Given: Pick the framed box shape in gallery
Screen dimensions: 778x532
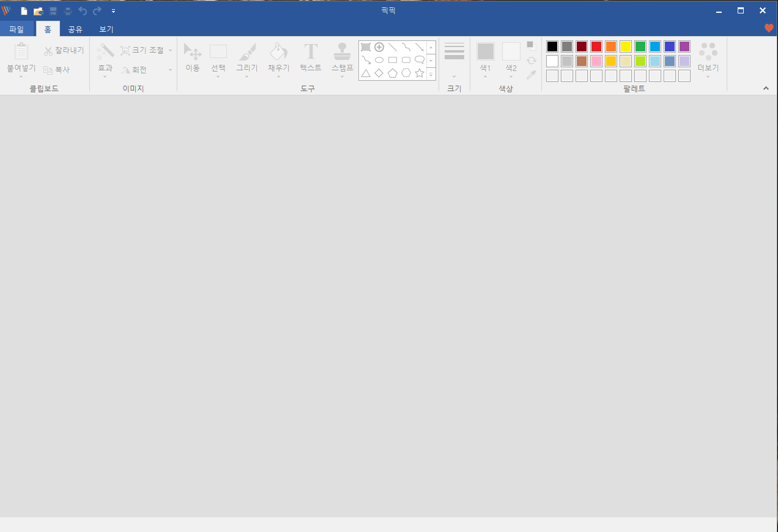Looking at the screenshot, I should (366, 47).
